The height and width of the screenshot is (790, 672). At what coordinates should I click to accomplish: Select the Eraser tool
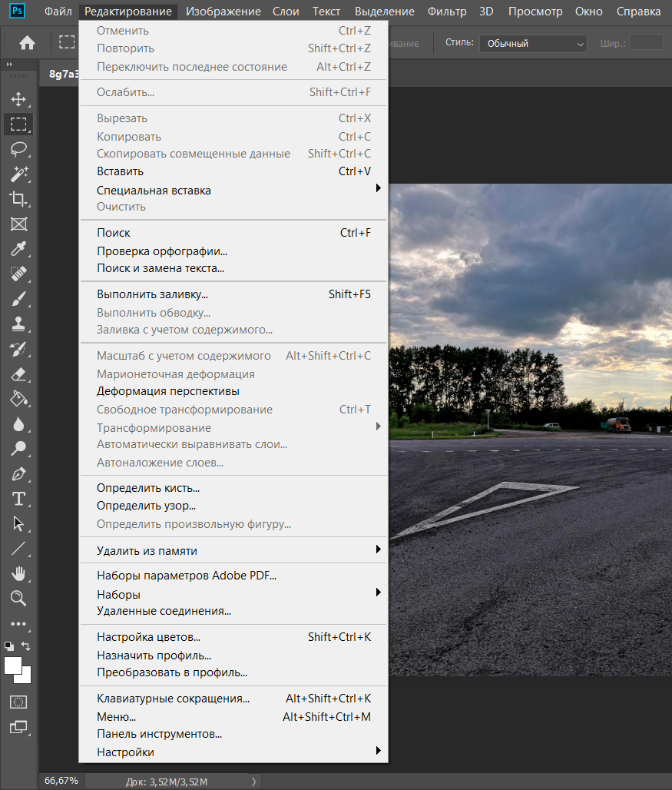(18, 374)
